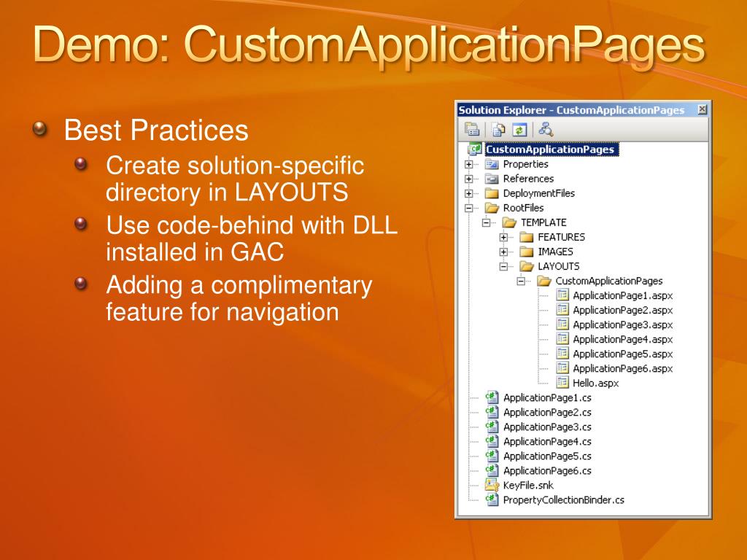Click the C# project icon for CustomApplicationPages
Viewport: 747px width, 560px height.
[475, 149]
